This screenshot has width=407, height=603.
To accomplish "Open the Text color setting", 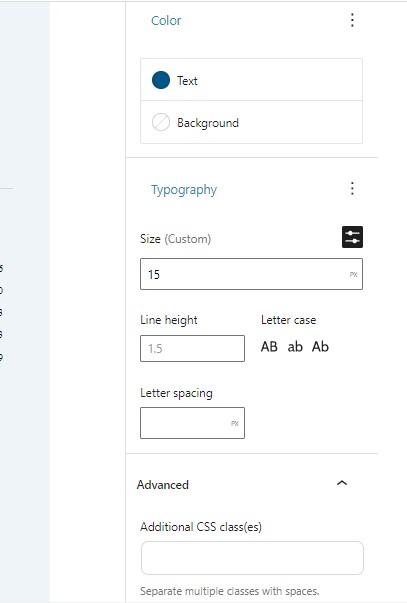I will (x=251, y=80).
